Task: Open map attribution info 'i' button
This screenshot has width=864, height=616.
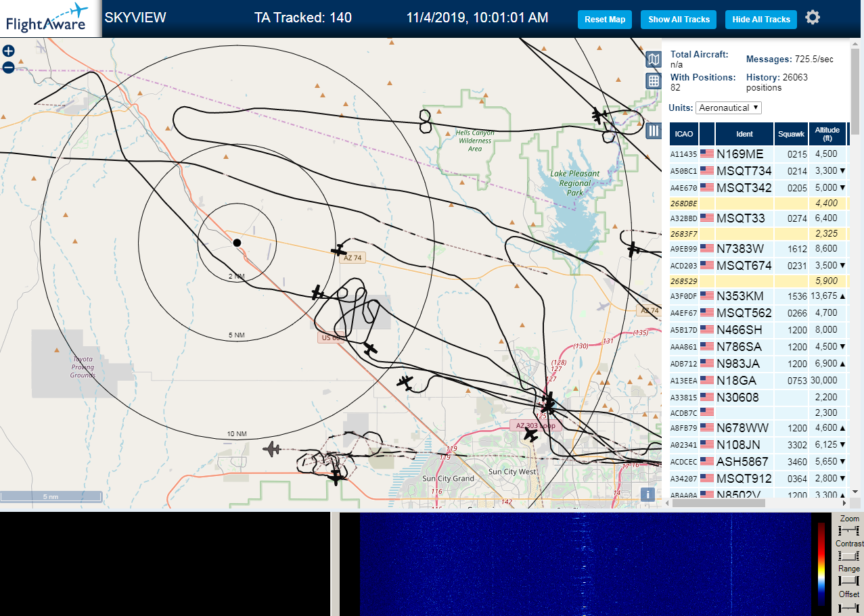Action: pyautogui.click(x=648, y=494)
